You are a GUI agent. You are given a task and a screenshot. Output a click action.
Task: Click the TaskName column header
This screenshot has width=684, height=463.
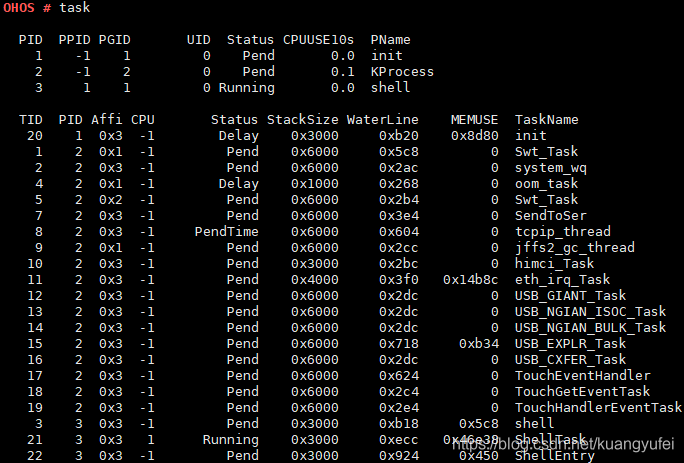pyautogui.click(x=547, y=120)
